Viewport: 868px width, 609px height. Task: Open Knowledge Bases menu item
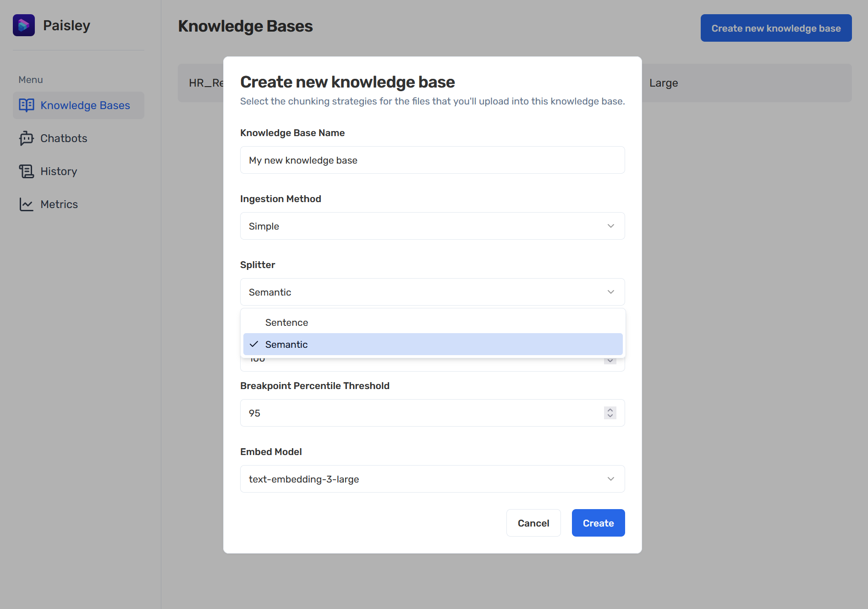click(x=78, y=105)
